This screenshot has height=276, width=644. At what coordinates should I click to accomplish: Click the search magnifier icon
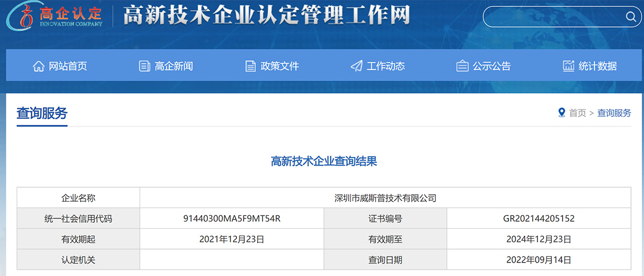click(x=630, y=16)
